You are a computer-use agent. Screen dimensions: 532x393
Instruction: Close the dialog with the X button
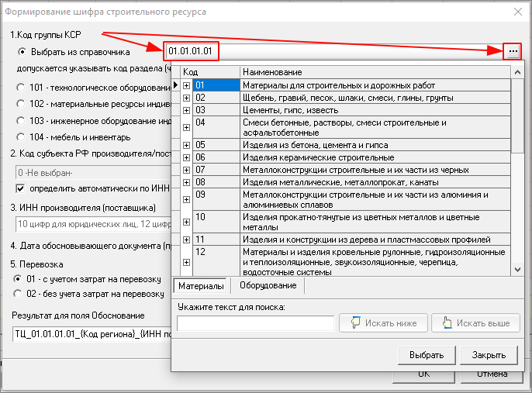click(517, 11)
